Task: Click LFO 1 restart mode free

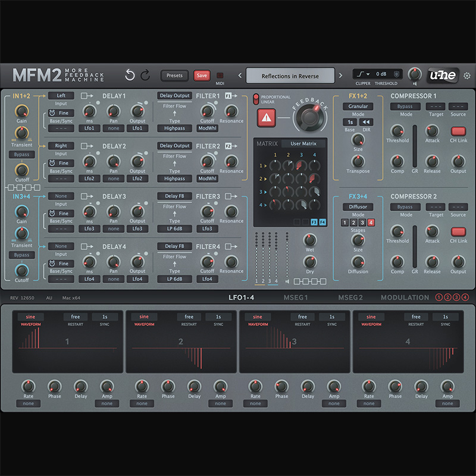Action: pos(76,317)
